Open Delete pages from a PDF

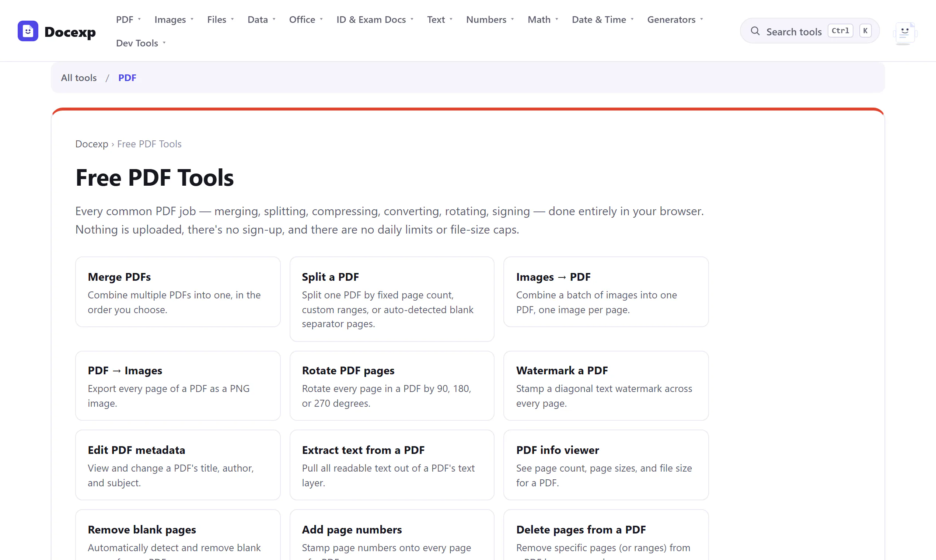point(606,535)
